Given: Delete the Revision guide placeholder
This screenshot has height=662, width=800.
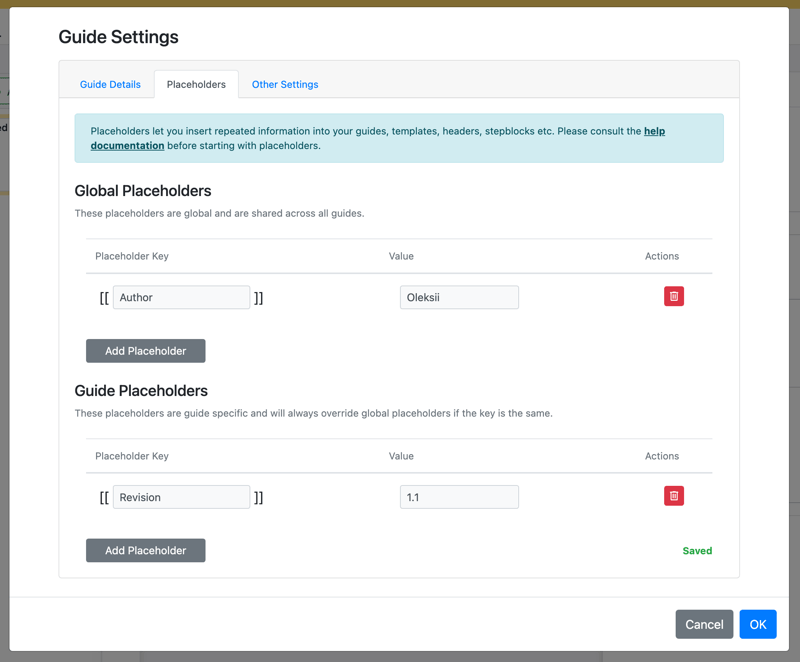Looking at the screenshot, I should [674, 496].
